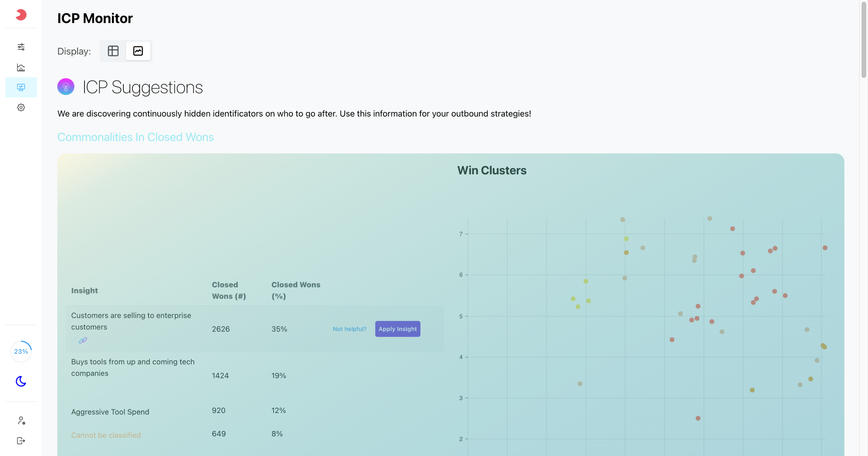This screenshot has width=868, height=456.
Task: Click the Cannot be classified insight
Action: tap(106, 435)
